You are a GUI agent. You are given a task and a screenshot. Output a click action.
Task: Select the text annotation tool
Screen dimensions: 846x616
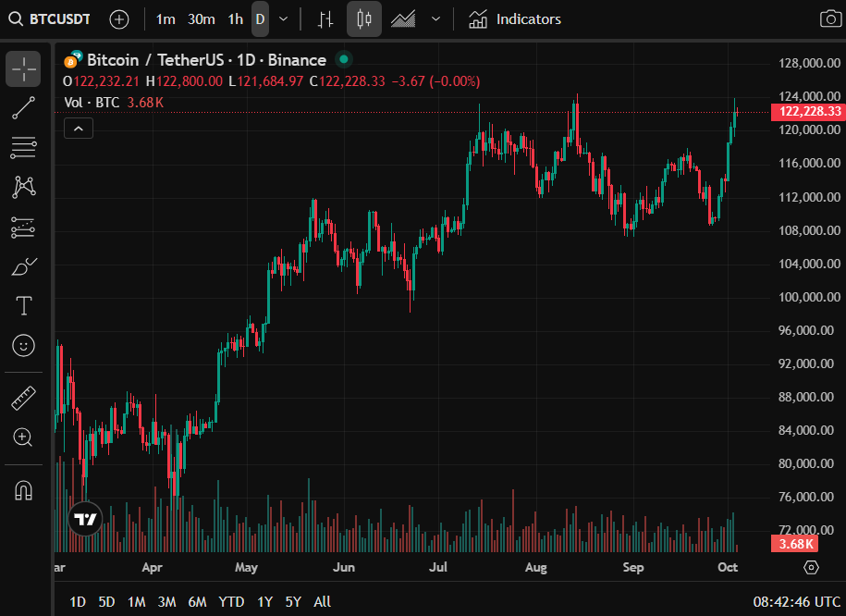coord(23,306)
